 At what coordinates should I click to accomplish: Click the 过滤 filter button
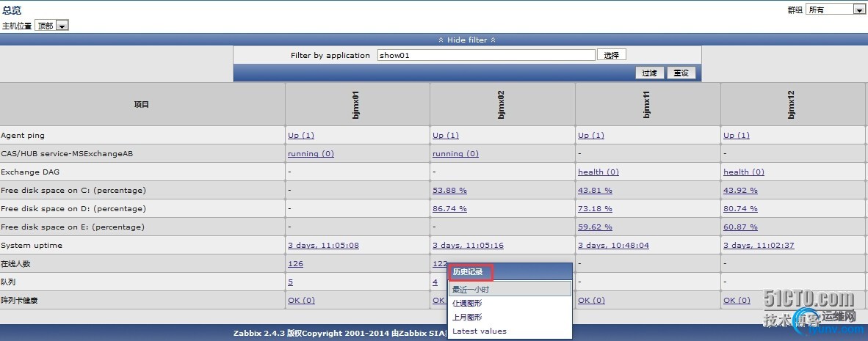click(x=650, y=73)
